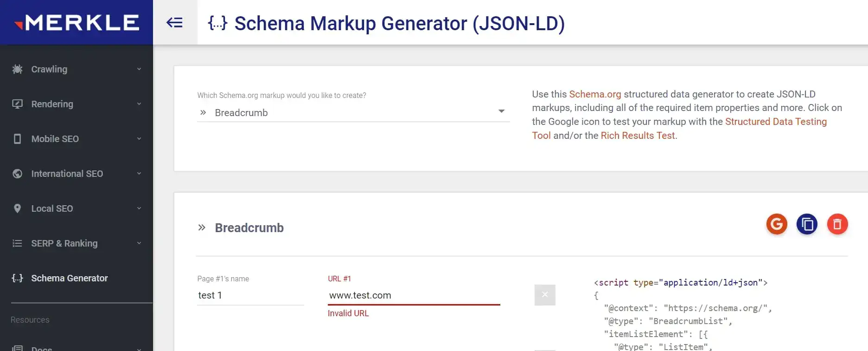Open the Schema Generator menu item
The image size is (868, 351).
click(70, 278)
